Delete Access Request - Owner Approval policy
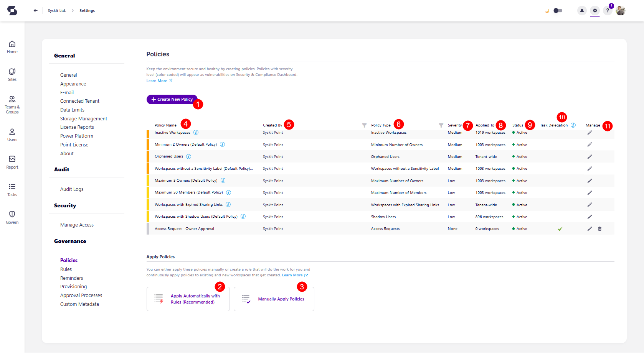 tap(600, 229)
